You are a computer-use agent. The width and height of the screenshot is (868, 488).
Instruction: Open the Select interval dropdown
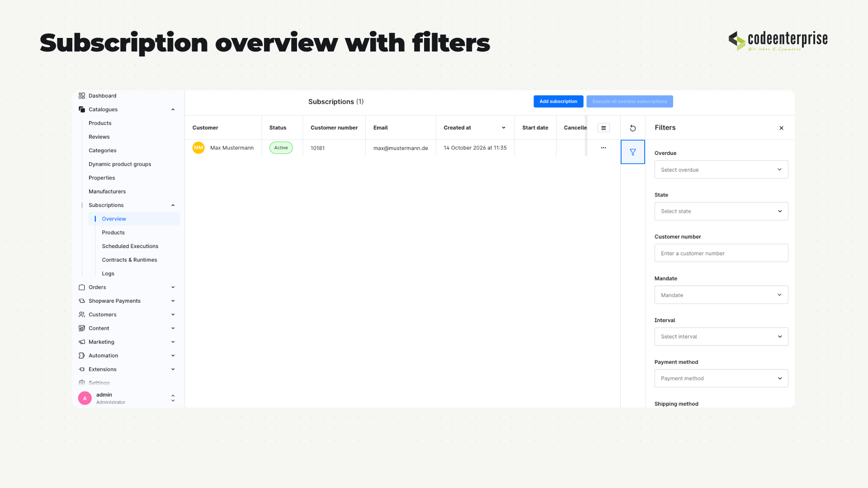click(x=721, y=337)
